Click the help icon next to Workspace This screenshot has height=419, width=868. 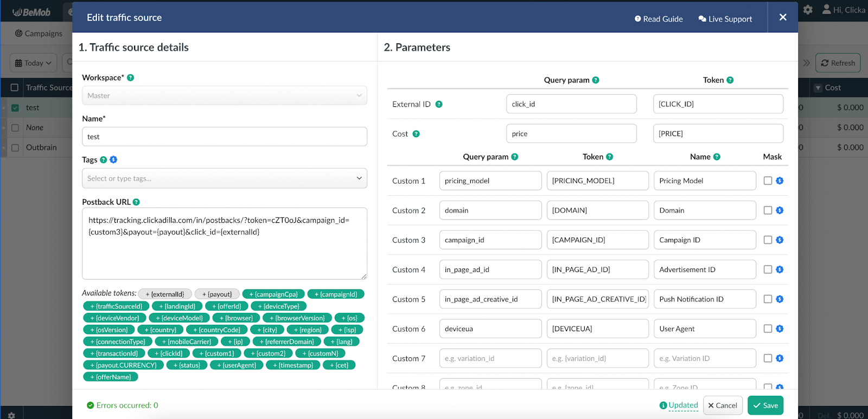(130, 78)
